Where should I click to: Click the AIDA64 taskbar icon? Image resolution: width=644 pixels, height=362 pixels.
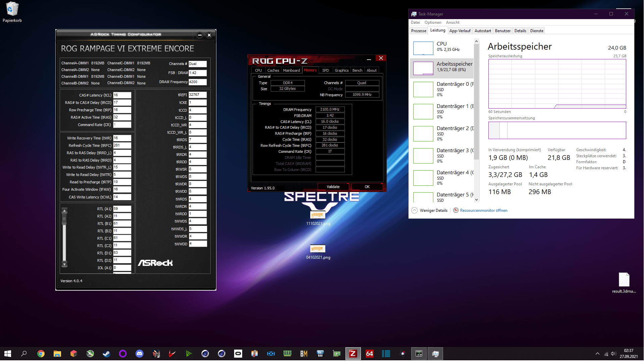[x=370, y=354]
